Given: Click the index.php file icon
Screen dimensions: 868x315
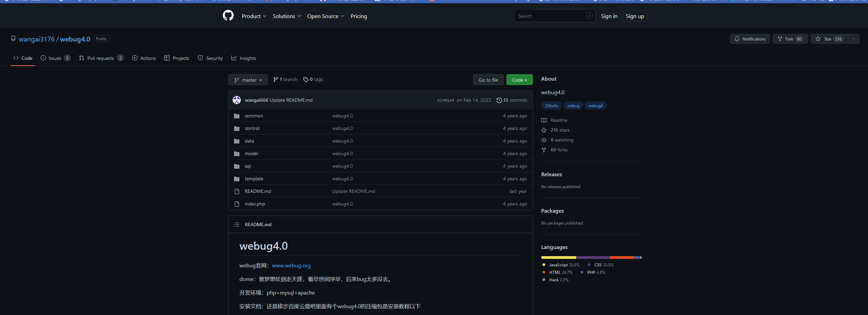Looking at the screenshot, I should (x=237, y=204).
